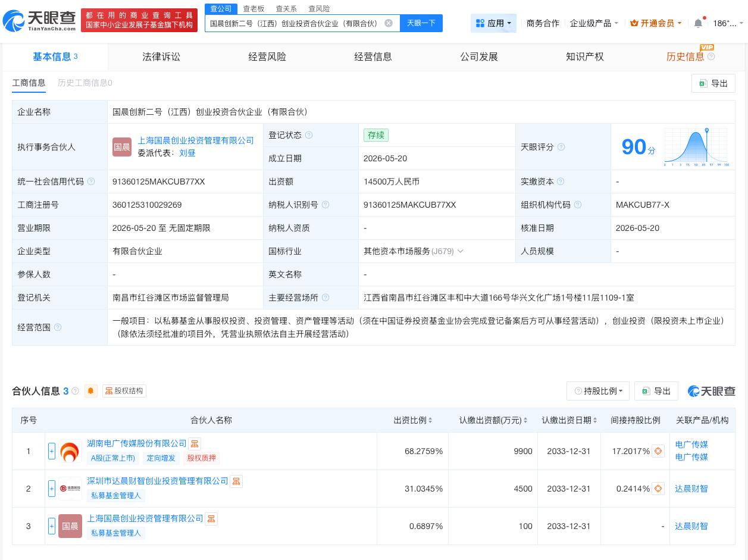This screenshot has width=748, height=560.
Task: Click the help icon beside 统一社会信用代码
Action: coord(91,182)
